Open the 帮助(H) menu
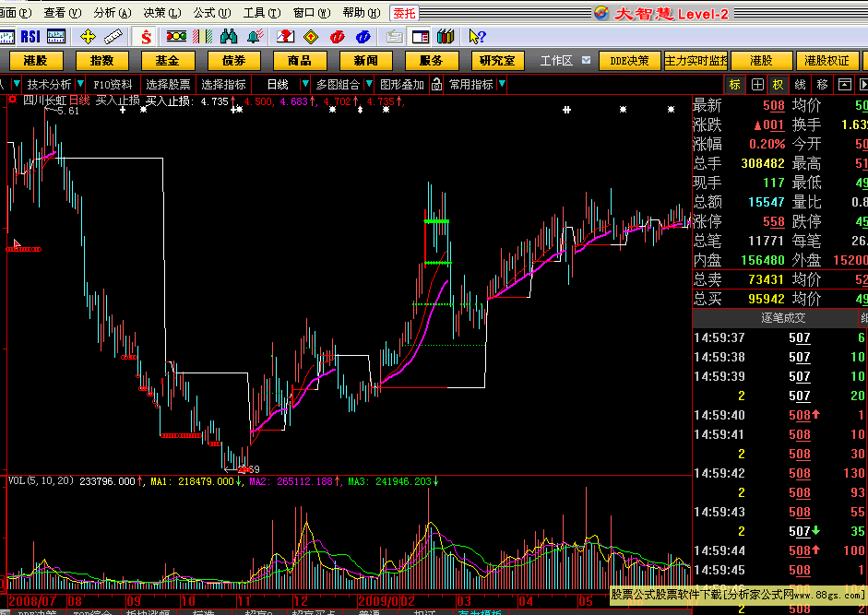The height and width of the screenshot is (615, 868). pyautogui.click(x=362, y=13)
